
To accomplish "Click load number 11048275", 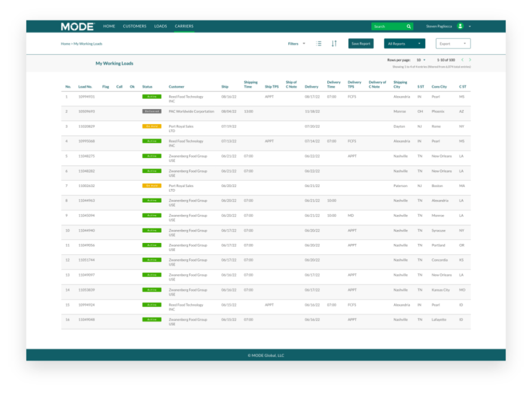I will coord(87,156).
